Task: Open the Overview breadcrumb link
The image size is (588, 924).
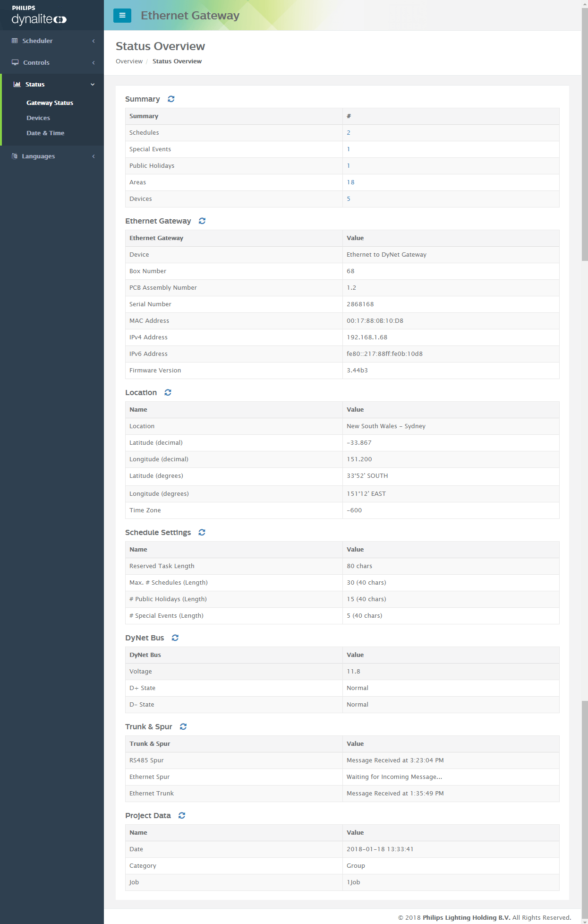Action: pyautogui.click(x=129, y=61)
